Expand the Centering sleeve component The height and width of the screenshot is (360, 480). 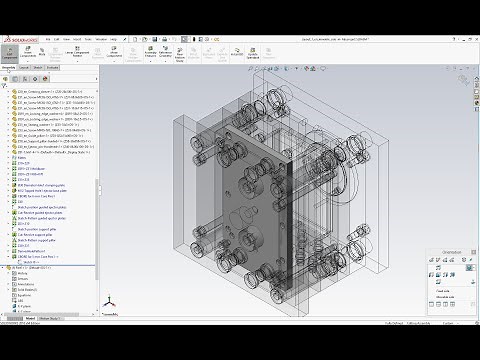(x=8, y=91)
